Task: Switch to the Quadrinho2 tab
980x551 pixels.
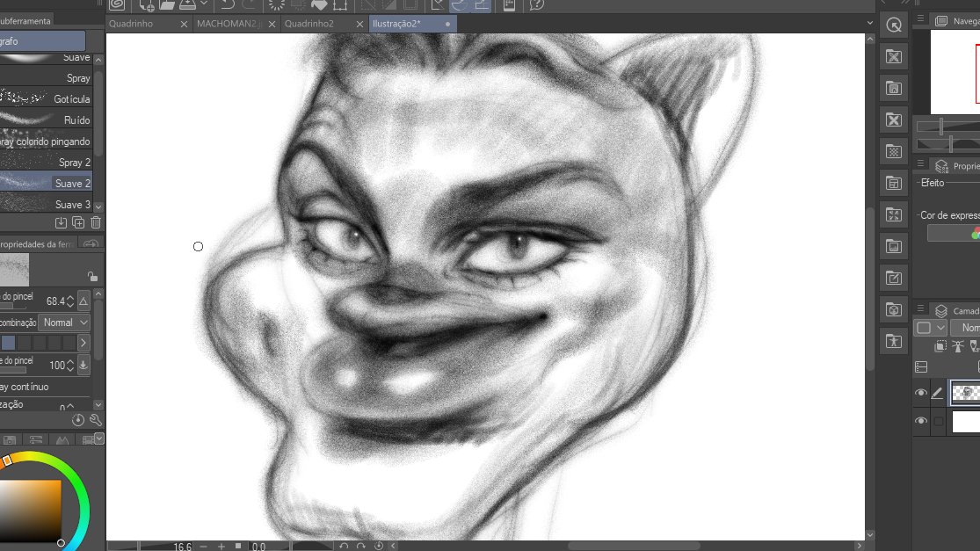Action: coord(309,24)
